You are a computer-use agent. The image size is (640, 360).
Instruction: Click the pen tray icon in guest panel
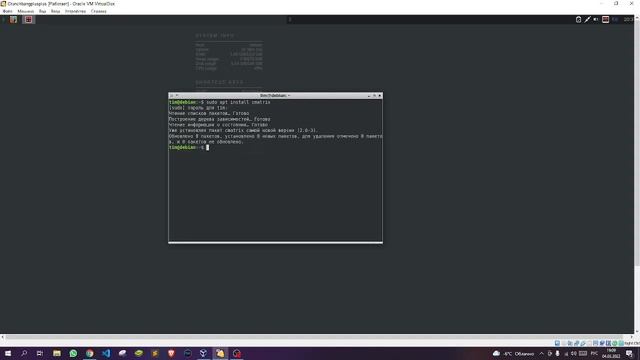pos(587,19)
